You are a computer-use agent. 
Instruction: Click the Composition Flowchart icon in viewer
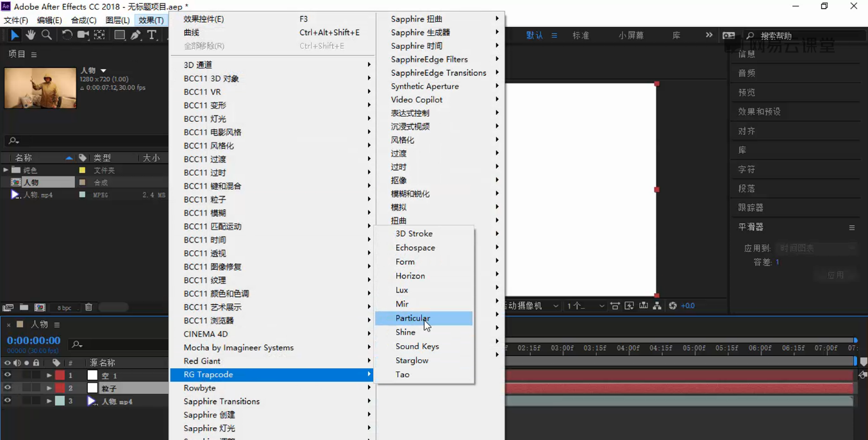point(657,306)
